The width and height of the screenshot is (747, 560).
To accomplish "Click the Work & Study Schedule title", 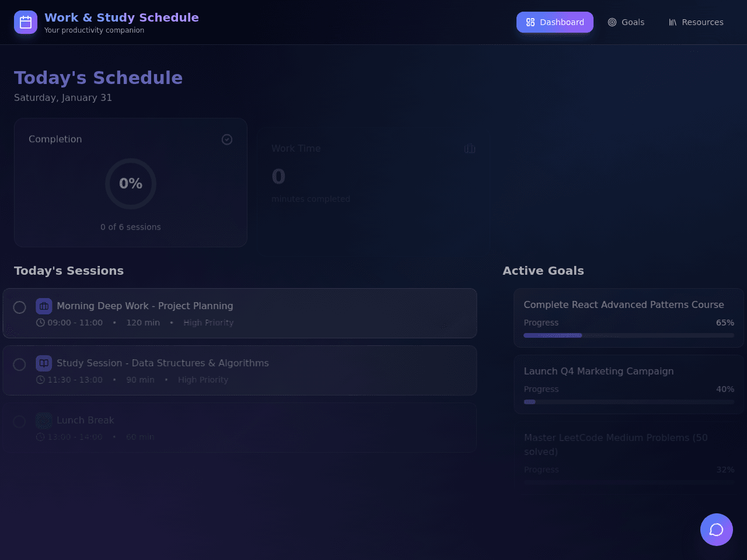I will 121,17.
